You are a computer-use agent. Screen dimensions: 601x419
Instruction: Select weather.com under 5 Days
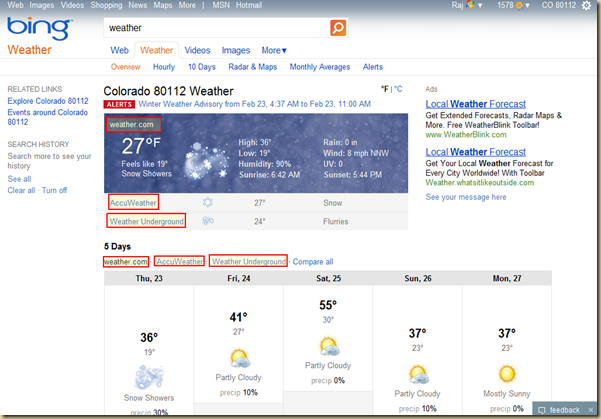pyautogui.click(x=126, y=262)
